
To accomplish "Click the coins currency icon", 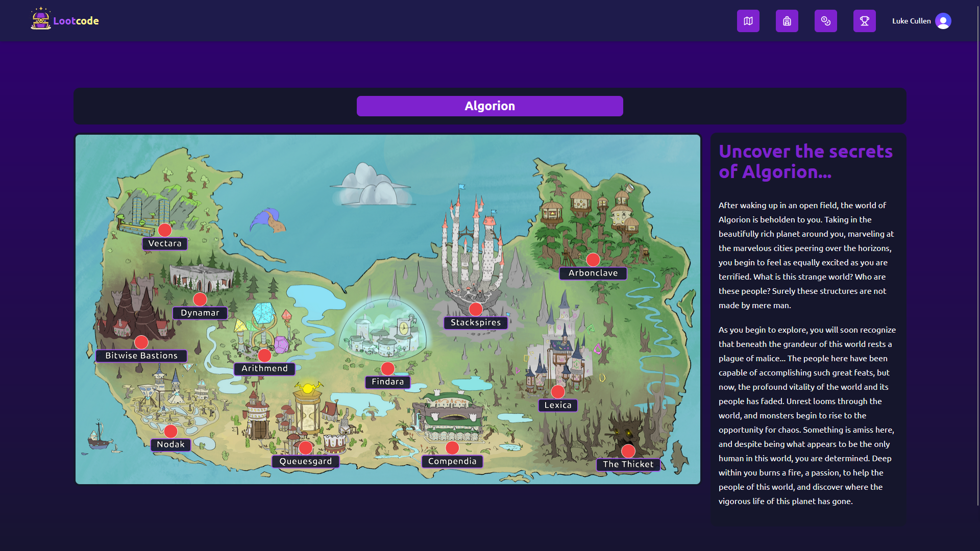I will (825, 21).
